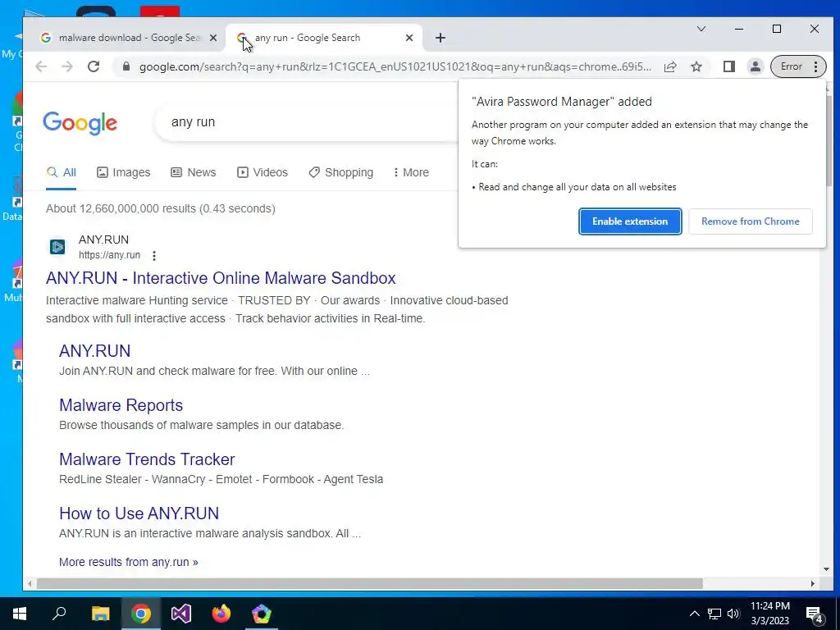Click the ANY.RUN site favicon
The image size is (840, 630).
click(57, 246)
